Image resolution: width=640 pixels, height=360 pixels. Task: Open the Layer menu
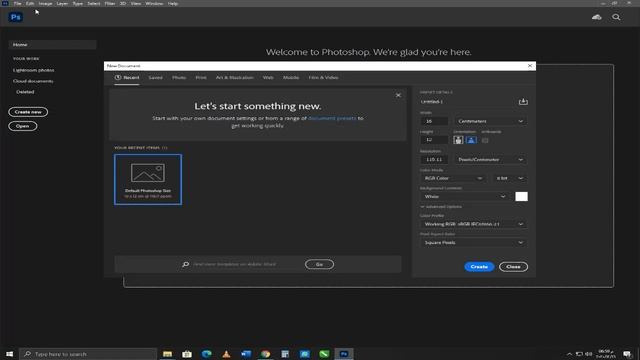click(x=62, y=3)
